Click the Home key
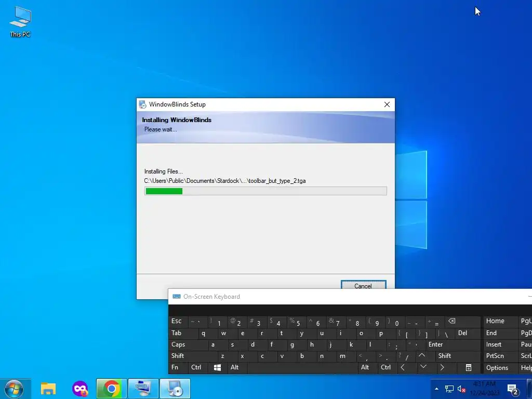 [x=500, y=321]
